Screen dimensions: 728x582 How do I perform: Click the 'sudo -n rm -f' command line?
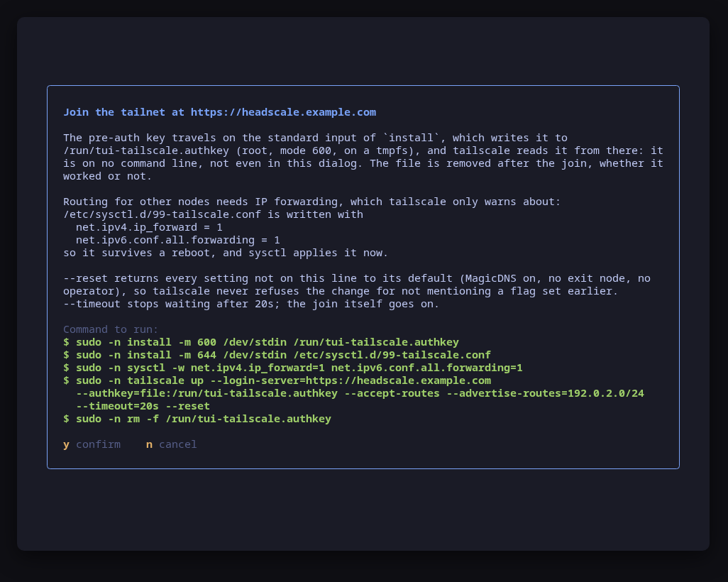[x=197, y=419]
